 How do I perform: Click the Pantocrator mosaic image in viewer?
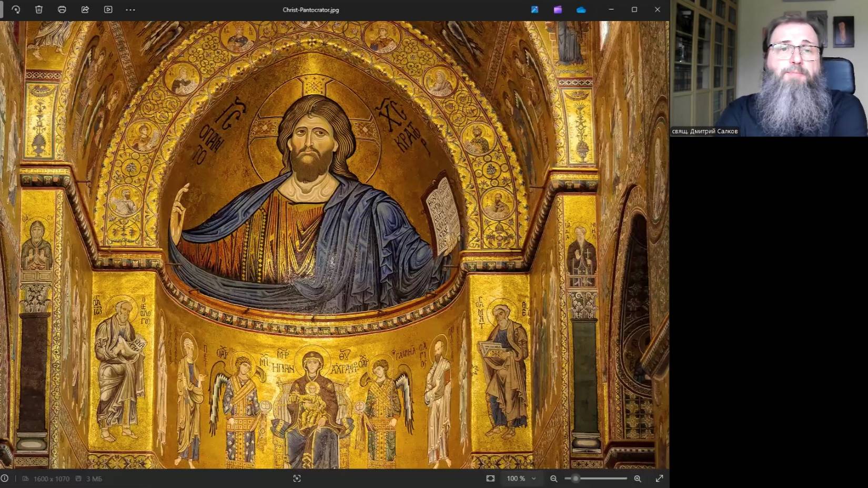[335, 245]
